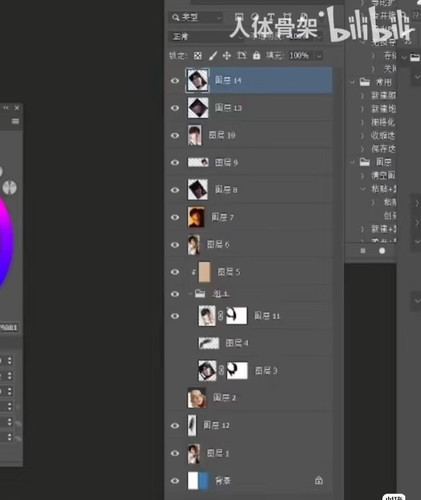Collapse color panel with double-arrow icon
The height and width of the screenshot is (500, 421).
[x=6, y=108]
